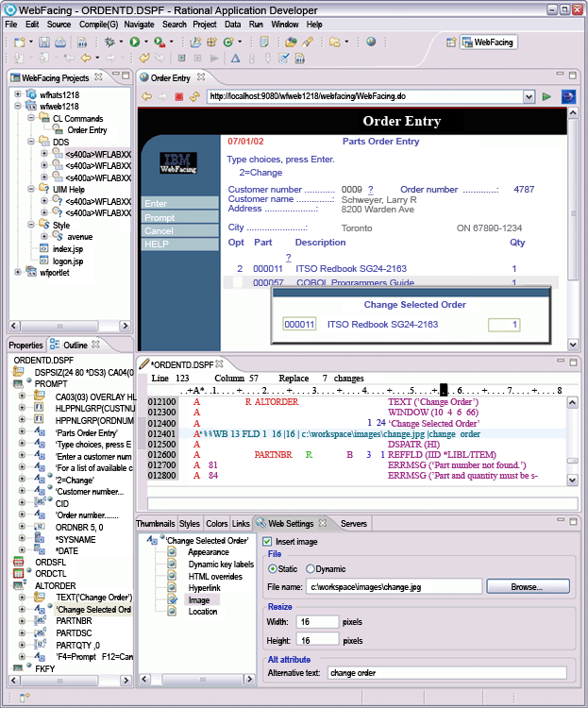Click the blue triangle icon in second toolbar row

click(x=235, y=59)
